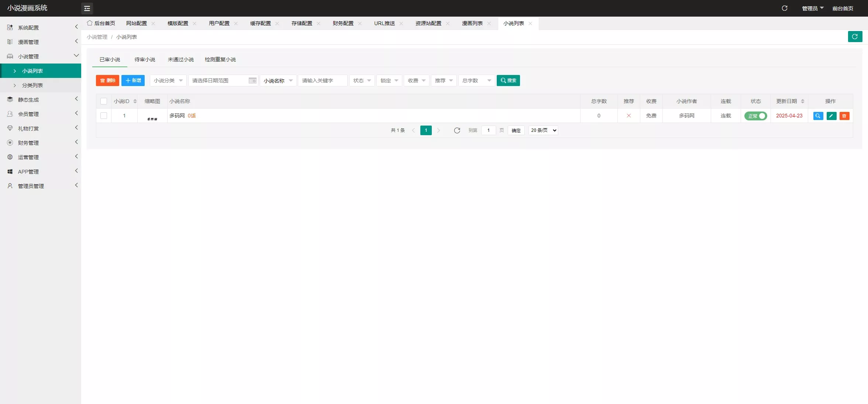The width and height of the screenshot is (868, 404).
Task: Open the 漫画列表 page tab
Action: point(472,23)
